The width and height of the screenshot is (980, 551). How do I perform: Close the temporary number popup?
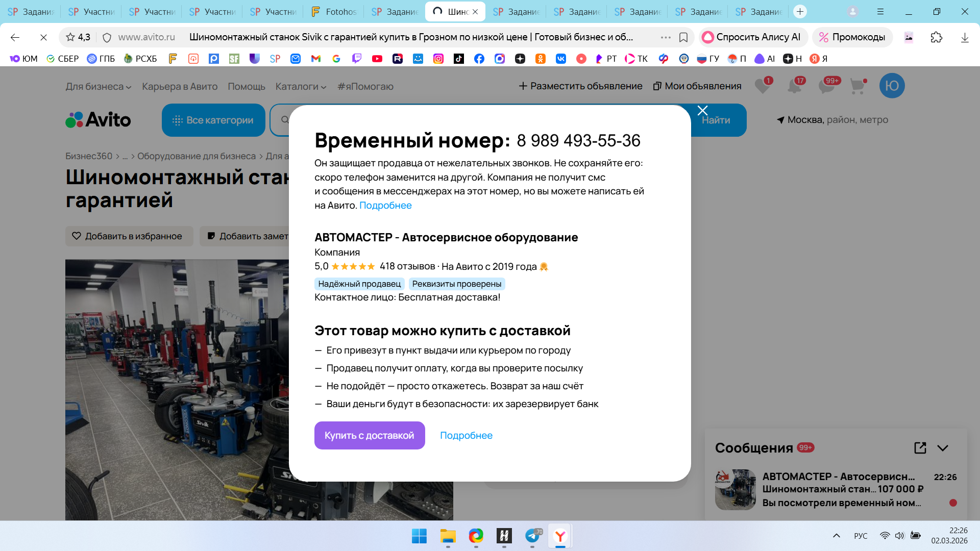pos(702,111)
